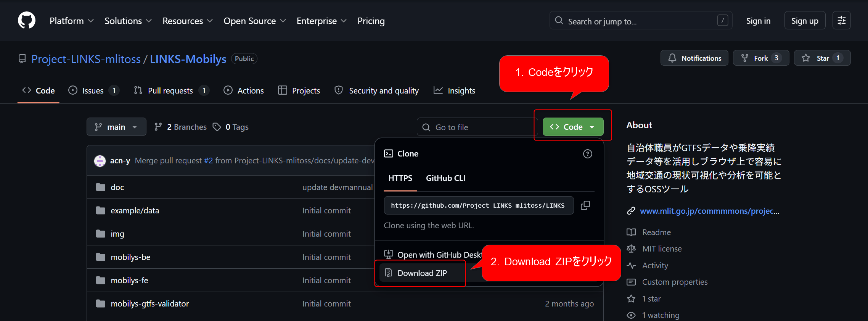Select the GitHub CLI clone tab
Viewport: 868px width, 321px height.
[445, 178]
